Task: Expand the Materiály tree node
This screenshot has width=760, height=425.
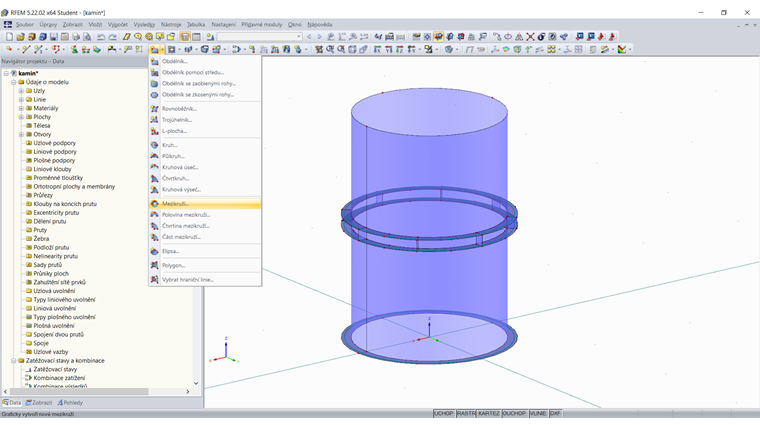Action: tap(21, 108)
